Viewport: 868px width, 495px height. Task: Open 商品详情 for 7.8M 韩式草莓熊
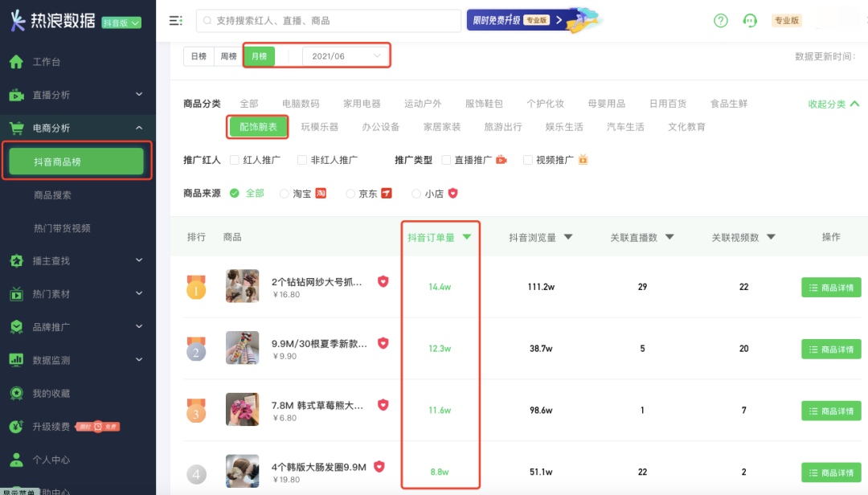(831, 411)
